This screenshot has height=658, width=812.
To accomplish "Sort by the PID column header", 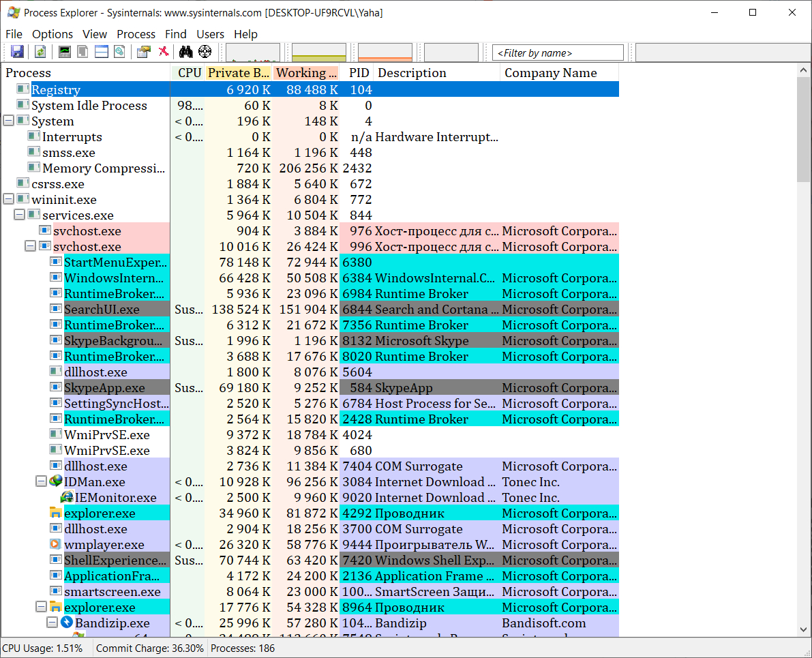I will pyautogui.click(x=357, y=72).
